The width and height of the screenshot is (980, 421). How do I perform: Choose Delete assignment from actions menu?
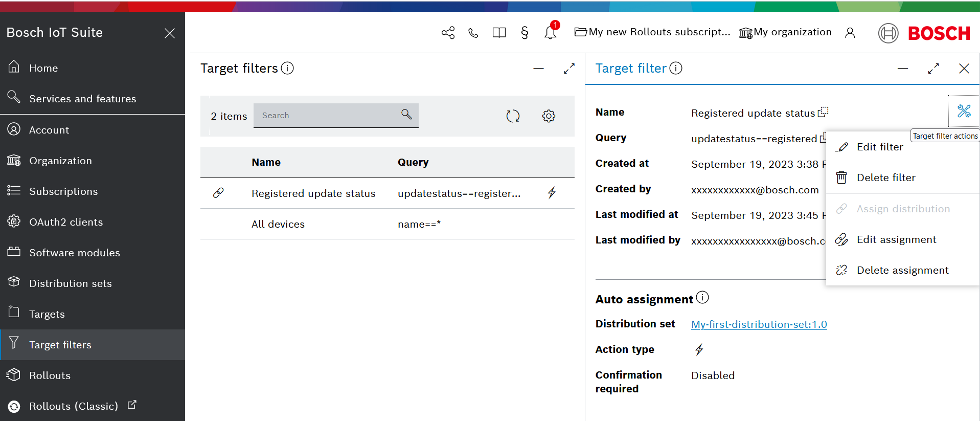coord(902,270)
